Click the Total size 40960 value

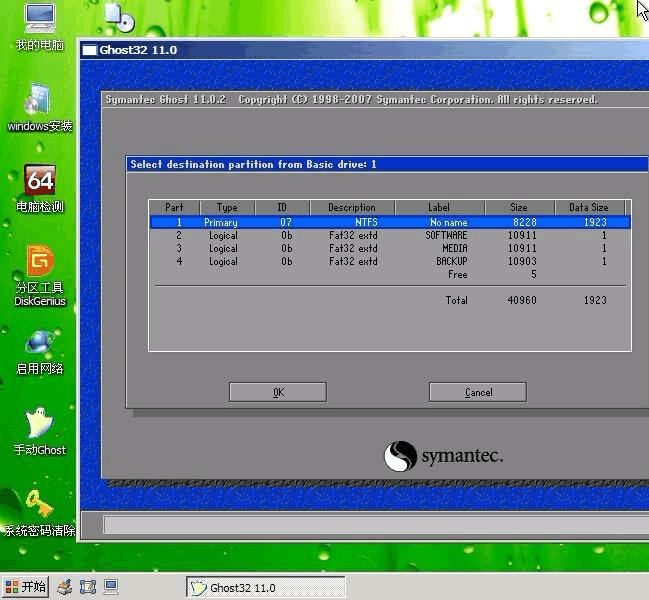pos(522,300)
